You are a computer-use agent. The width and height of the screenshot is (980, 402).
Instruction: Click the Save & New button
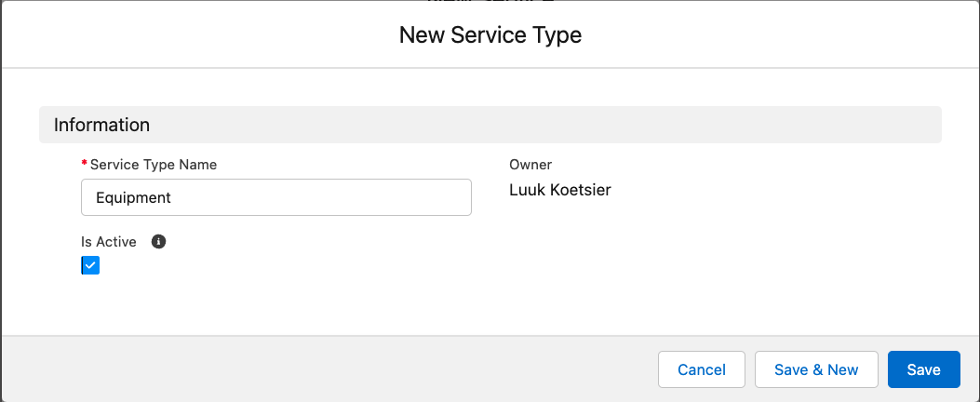point(816,369)
